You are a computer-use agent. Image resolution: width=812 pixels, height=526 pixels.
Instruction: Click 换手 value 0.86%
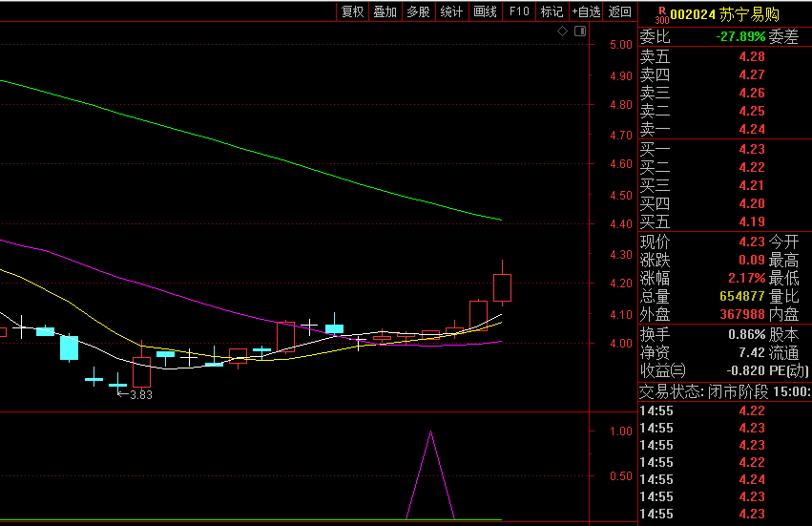click(747, 334)
